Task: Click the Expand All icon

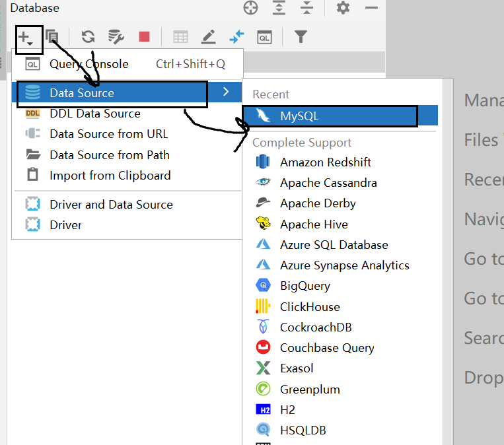Action: pos(279,8)
